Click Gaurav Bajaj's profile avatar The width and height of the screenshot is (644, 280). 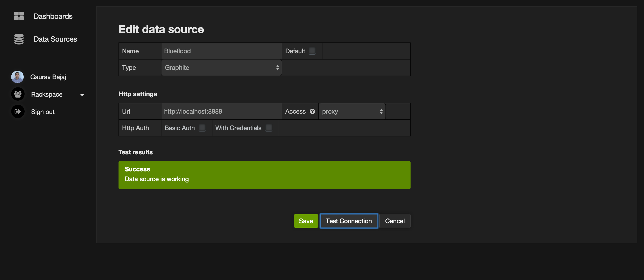(17, 77)
